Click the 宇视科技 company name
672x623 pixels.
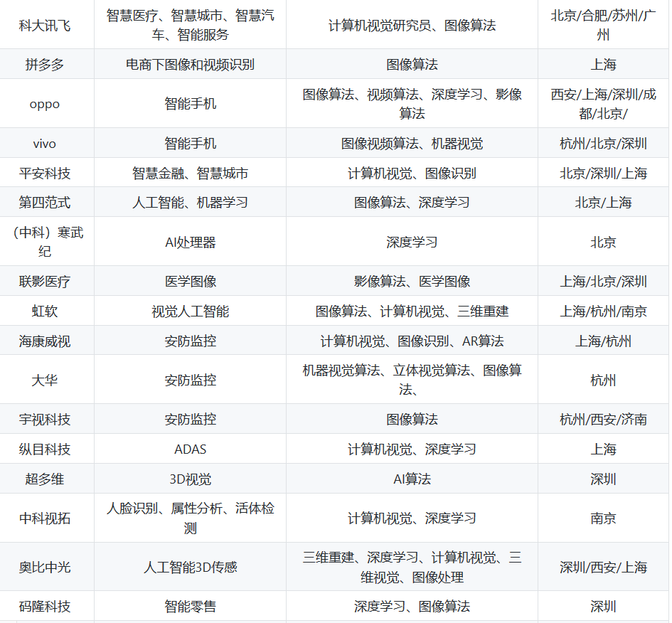pos(45,419)
